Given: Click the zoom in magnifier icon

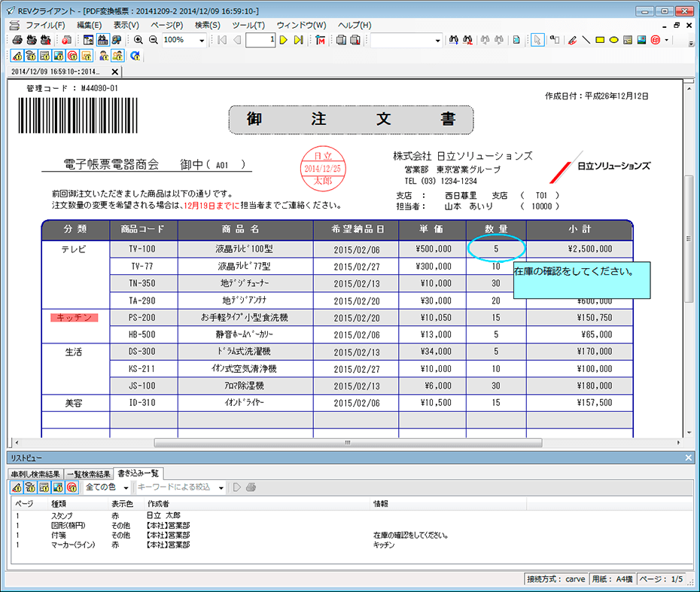Looking at the screenshot, I should pos(138,40).
